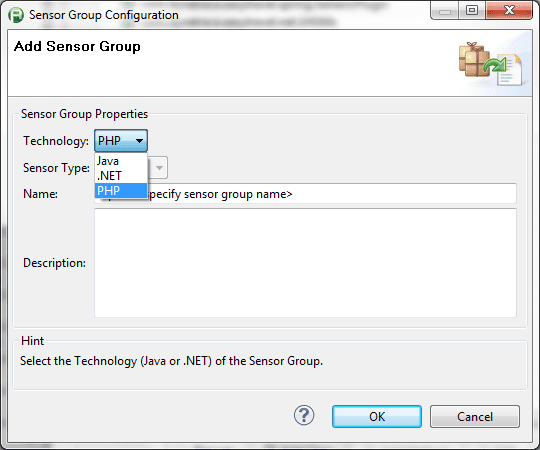The image size is (540, 450).
Task: Maximize the Sensor Group Configuration window
Action: [472, 11]
